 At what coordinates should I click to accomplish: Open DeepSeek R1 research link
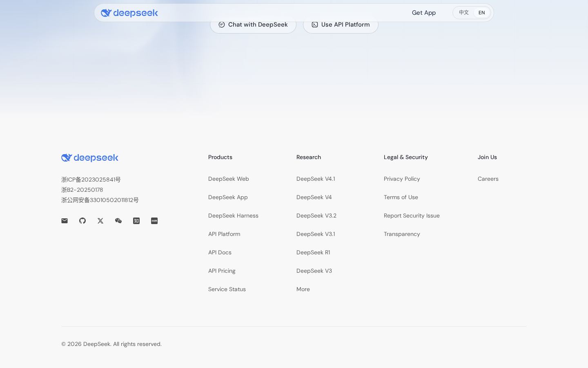pos(313,252)
